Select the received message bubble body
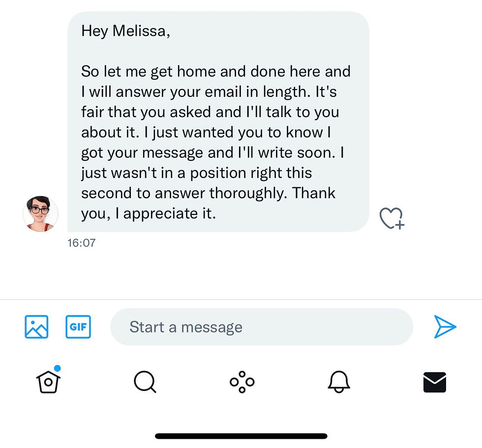 pyautogui.click(x=218, y=121)
